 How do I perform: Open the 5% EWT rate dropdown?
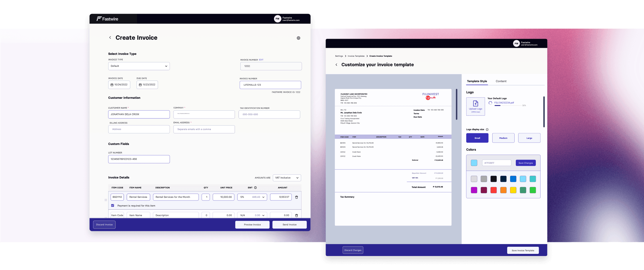coord(252,197)
